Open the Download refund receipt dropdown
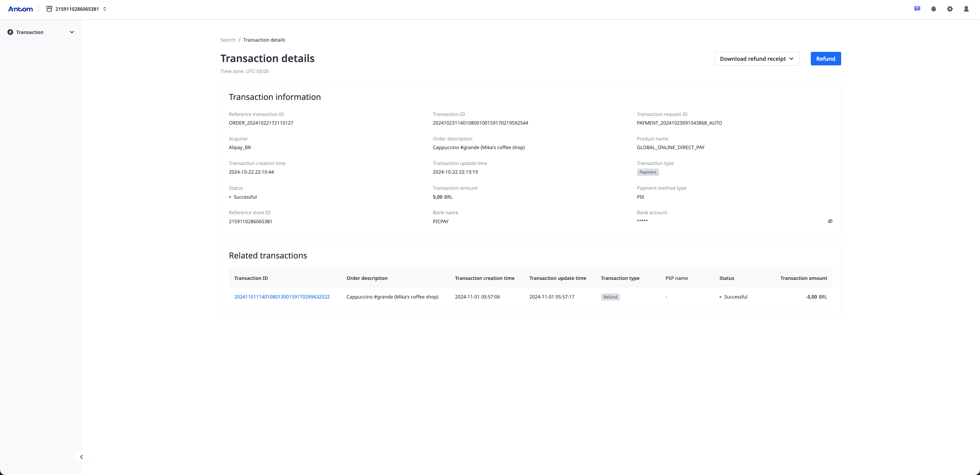980x475 pixels. tap(757, 59)
